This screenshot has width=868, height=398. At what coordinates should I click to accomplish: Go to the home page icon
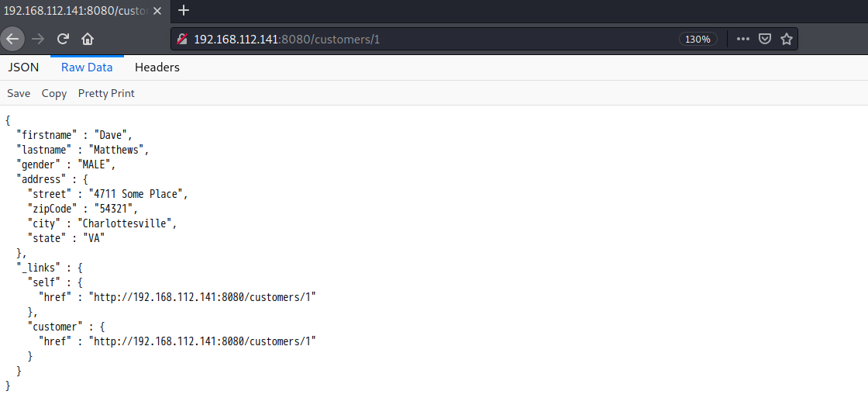click(88, 39)
